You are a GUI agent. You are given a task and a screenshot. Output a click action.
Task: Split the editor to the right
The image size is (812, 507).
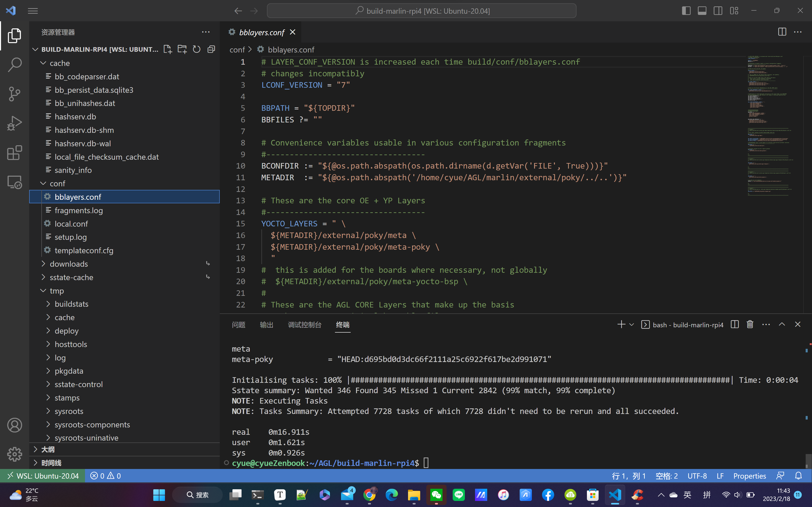click(x=782, y=32)
